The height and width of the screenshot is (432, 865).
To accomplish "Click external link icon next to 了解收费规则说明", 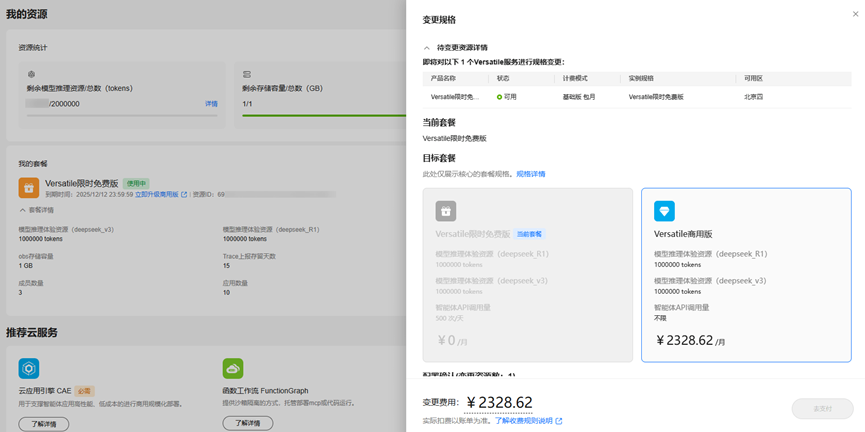I will pos(559,421).
